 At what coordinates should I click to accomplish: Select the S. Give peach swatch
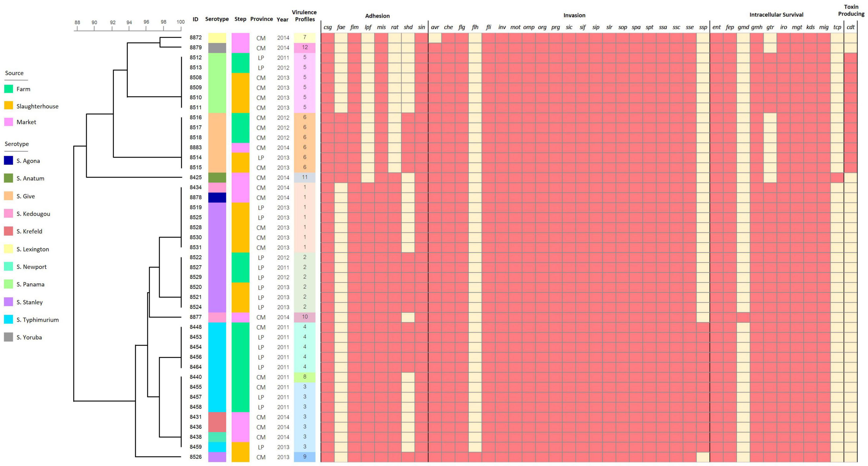click(8, 196)
